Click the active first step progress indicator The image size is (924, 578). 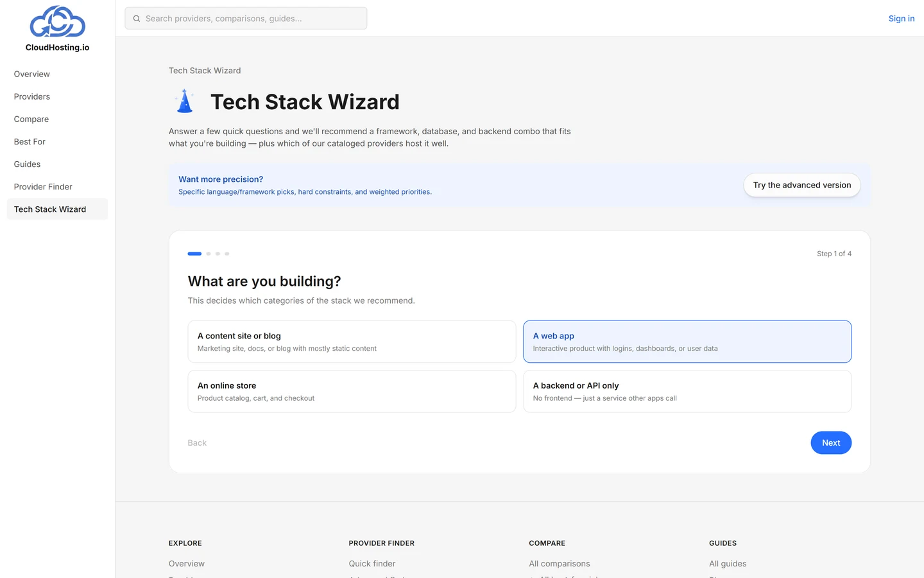pyautogui.click(x=194, y=254)
